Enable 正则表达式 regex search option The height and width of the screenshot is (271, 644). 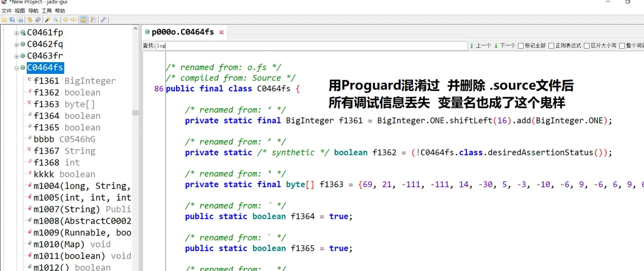(551, 46)
